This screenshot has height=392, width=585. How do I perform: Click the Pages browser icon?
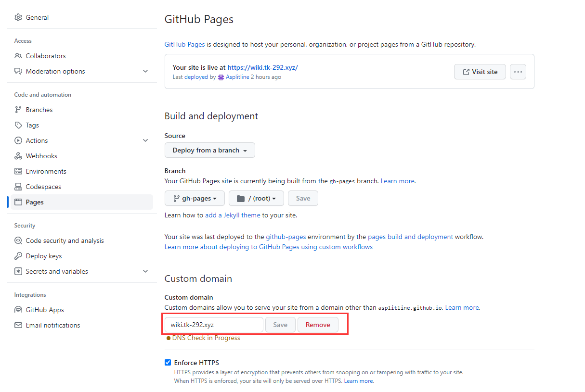(x=18, y=202)
